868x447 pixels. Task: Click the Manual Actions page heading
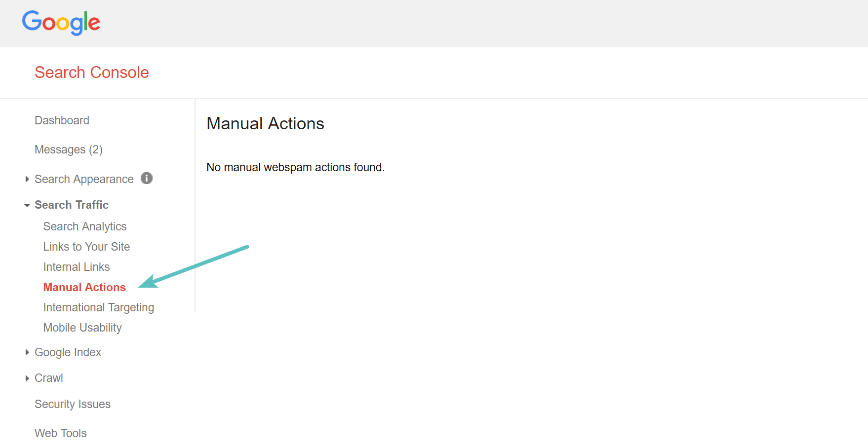click(265, 123)
